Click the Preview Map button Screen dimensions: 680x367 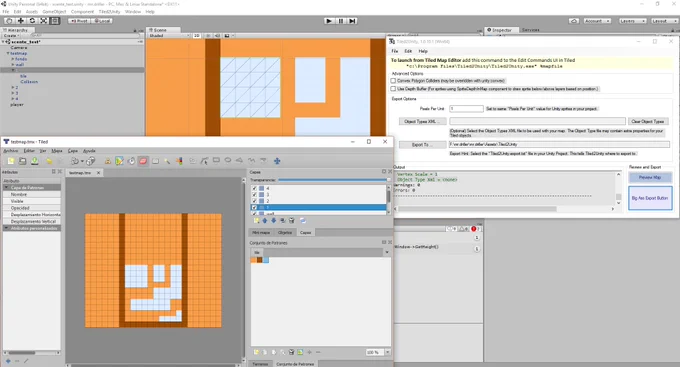[650, 177]
